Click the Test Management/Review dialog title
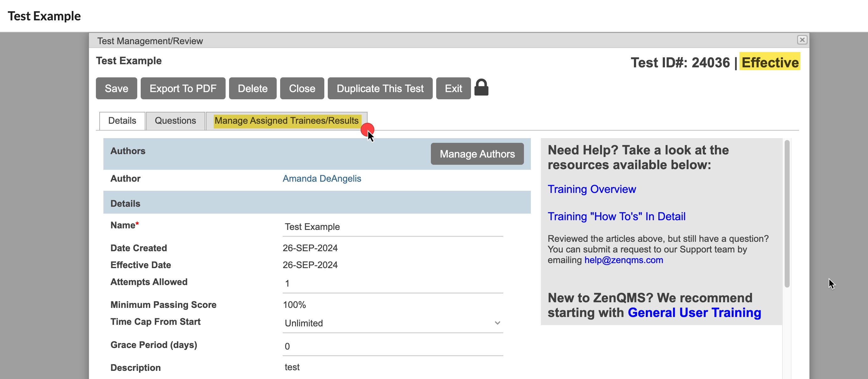This screenshot has height=379, width=868. (x=150, y=41)
